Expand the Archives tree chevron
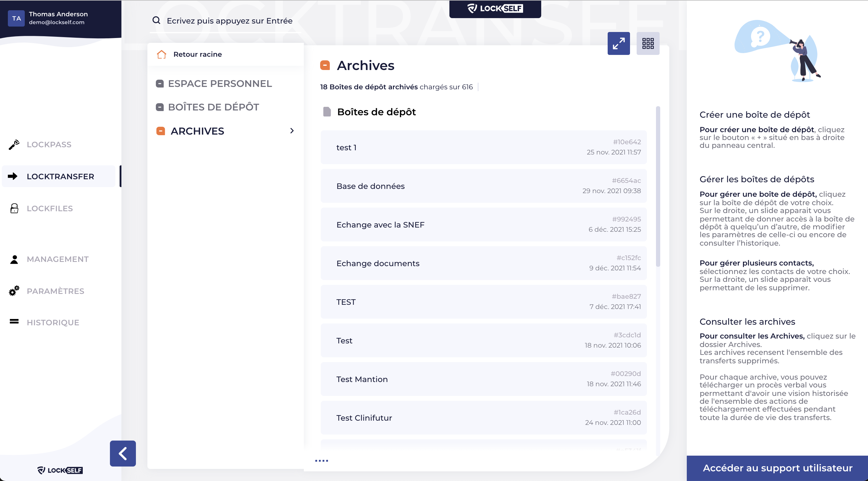 pos(292,131)
